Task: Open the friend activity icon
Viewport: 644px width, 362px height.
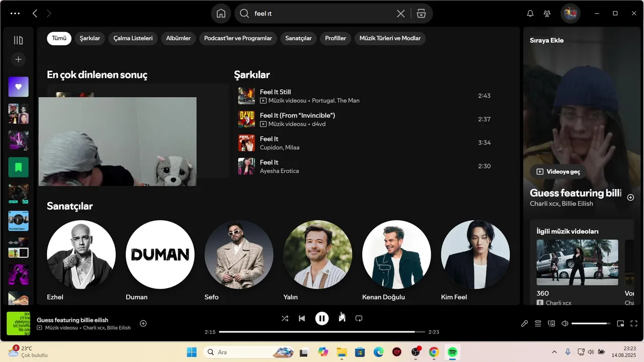Action: (547, 14)
